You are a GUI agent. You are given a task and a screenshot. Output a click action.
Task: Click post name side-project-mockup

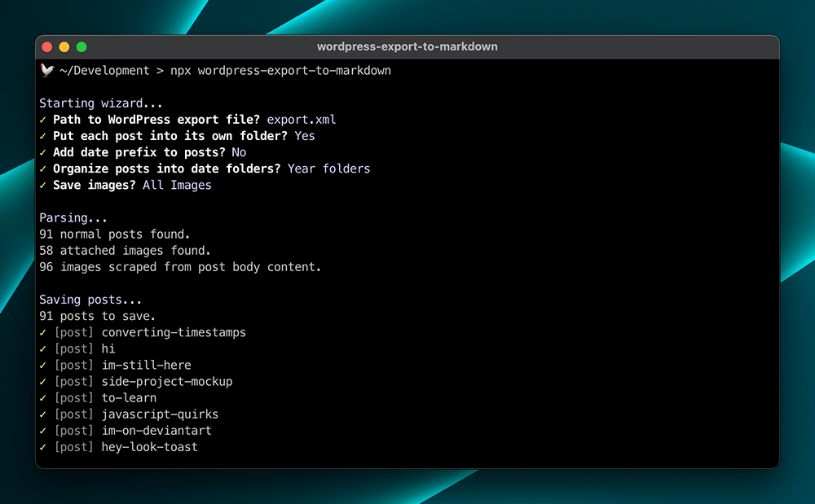tap(167, 382)
